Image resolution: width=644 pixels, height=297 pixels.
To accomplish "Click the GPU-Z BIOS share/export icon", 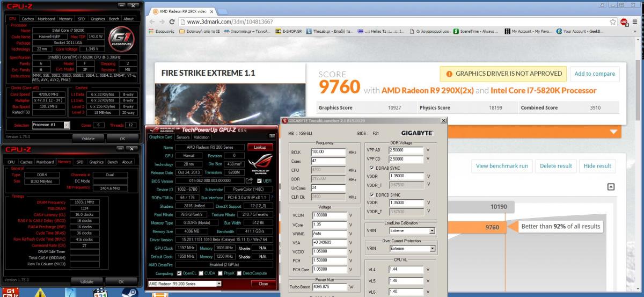I will (249, 180).
